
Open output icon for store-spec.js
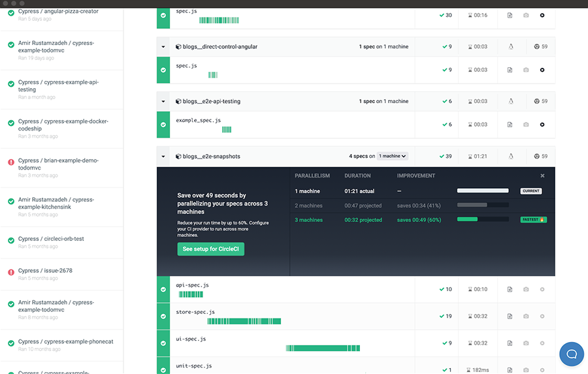[510, 317]
